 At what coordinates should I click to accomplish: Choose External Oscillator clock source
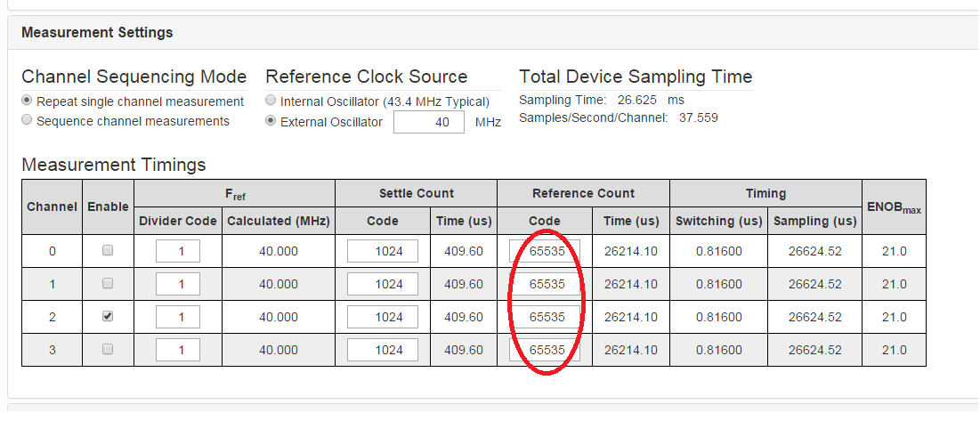click(271, 120)
